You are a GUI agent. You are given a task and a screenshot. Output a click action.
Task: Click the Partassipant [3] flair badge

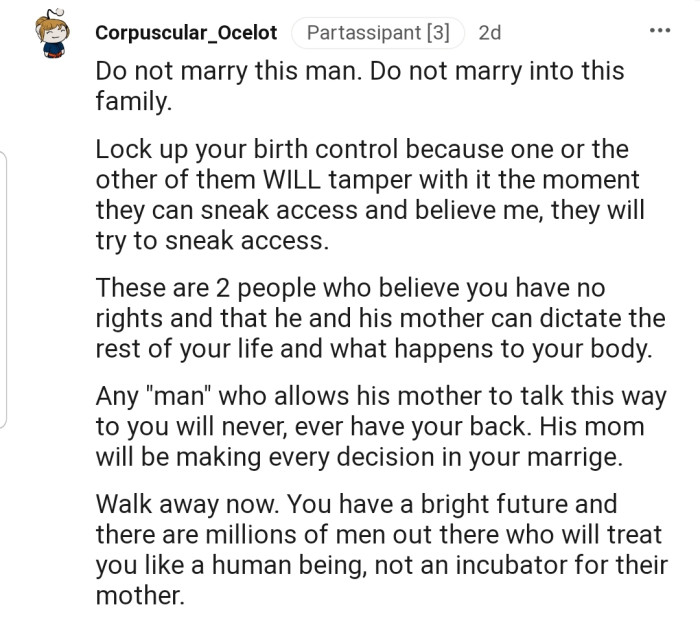(x=376, y=33)
